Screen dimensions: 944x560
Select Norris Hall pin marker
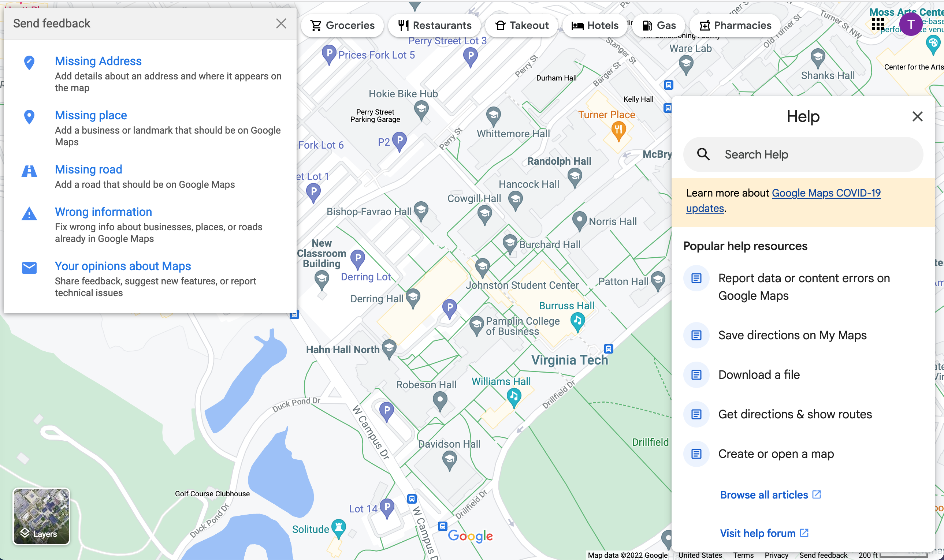click(x=579, y=221)
